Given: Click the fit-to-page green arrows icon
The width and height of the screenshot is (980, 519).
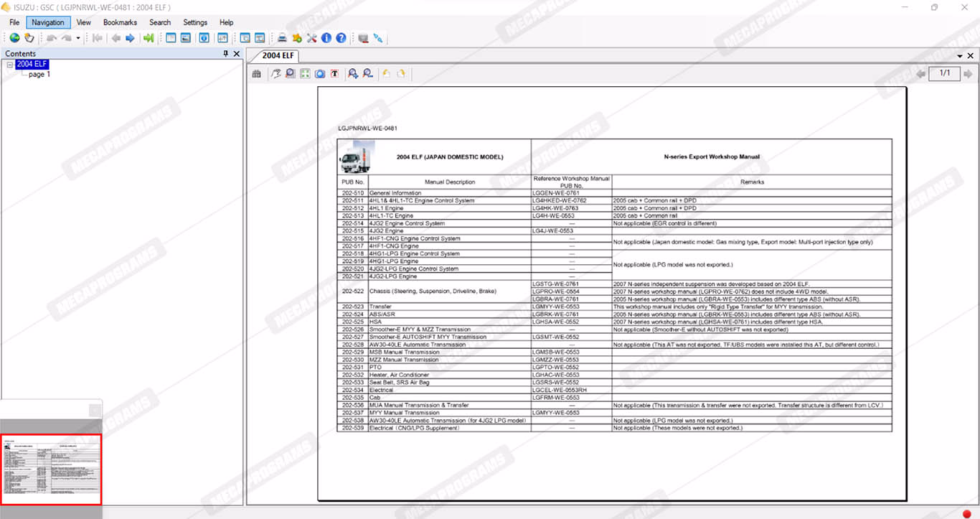Looking at the screenshot, I should (305, 74).
